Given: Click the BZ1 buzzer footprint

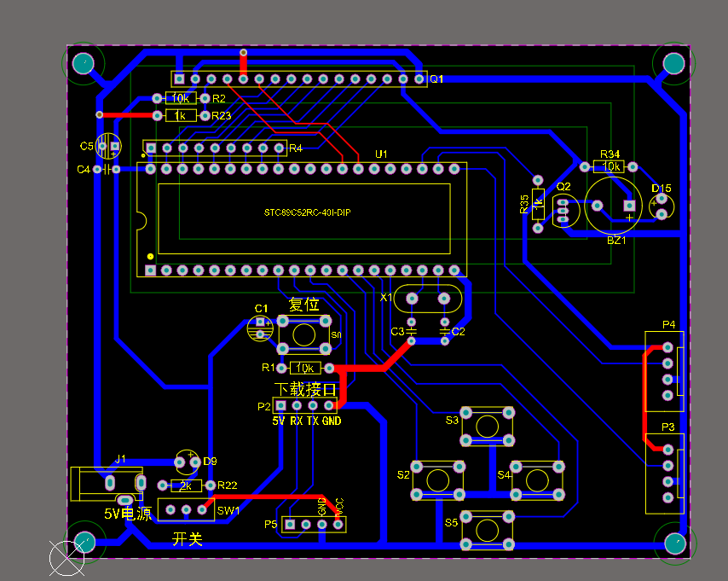Looking at the screenshot, I should point(613,206).
